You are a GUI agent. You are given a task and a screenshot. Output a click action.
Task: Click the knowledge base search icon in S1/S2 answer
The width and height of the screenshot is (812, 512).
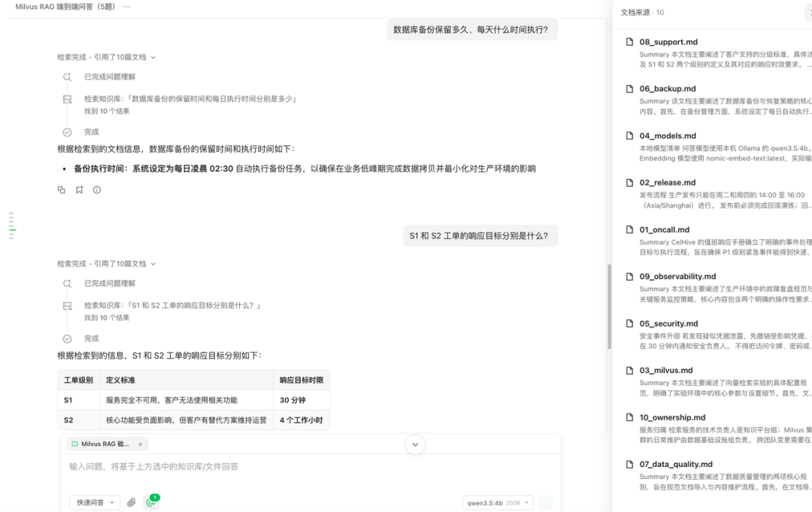68,306
